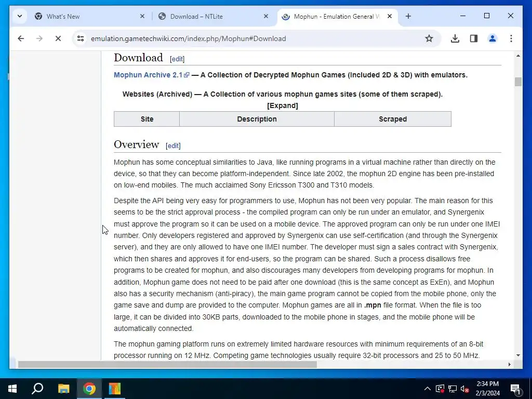Open Chrome three-dot menu

tap(511, 38)
